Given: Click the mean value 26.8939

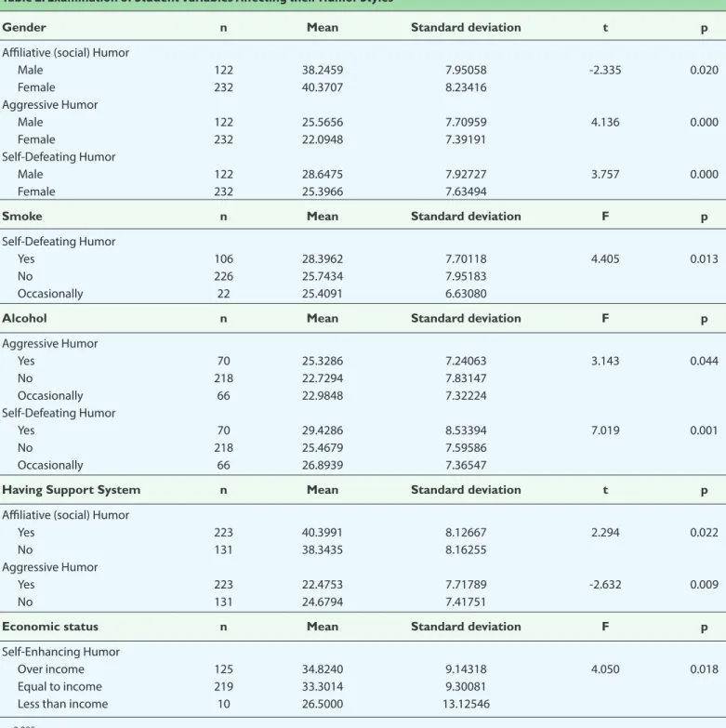Looking at the screenshot, I should tap(323, 465).
